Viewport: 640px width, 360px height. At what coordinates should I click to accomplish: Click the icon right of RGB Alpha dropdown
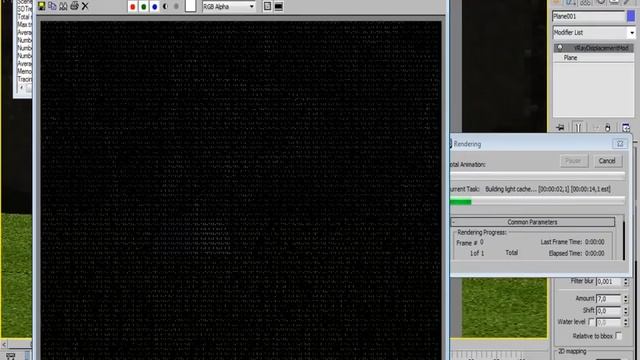click(267, 7)
